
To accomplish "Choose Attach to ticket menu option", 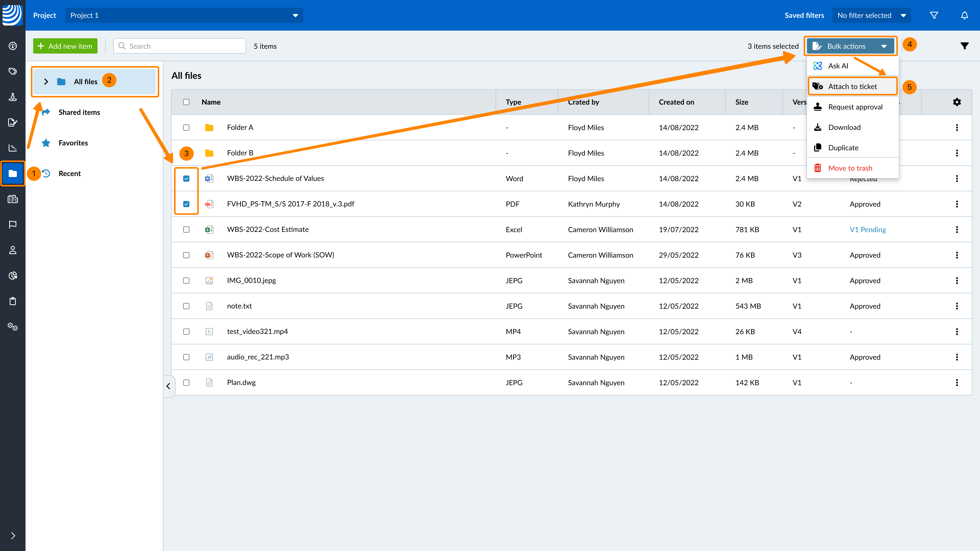I will (x=852, y=86).
